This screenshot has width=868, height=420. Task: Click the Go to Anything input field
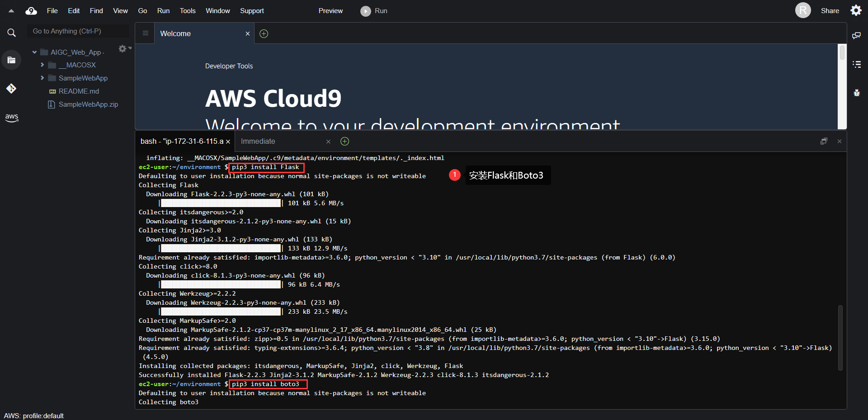[78, 31]
